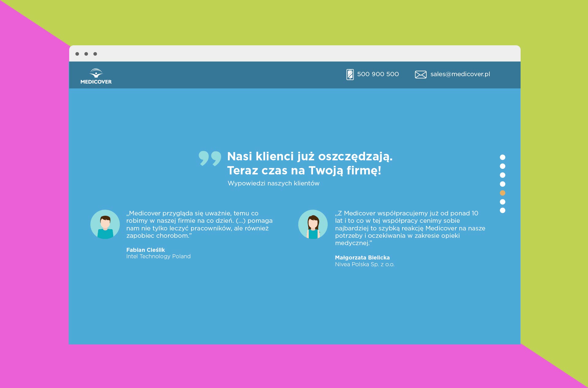Viewport: 588px width, 388px height.
Task: Click the envelope email icon
Action: tap(420, 75)
